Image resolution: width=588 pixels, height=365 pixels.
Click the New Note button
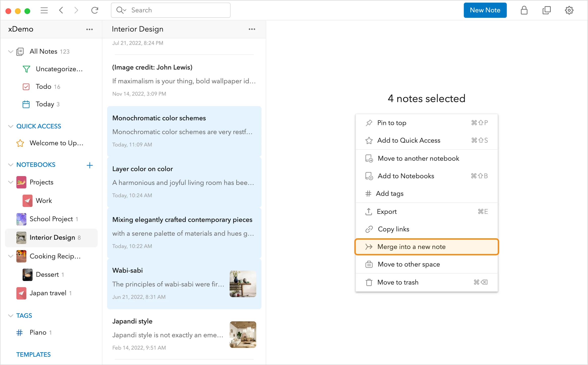485,10
